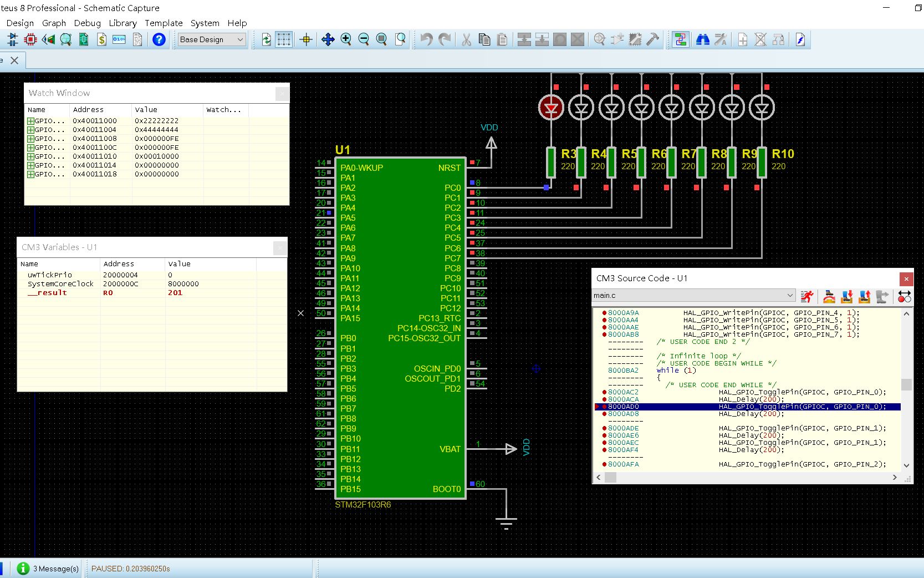Image resolution: width=924 pixels, height=578 pixels.
Task: Expand the GPIO register at 0x40011000
Action: pos(30,121)
